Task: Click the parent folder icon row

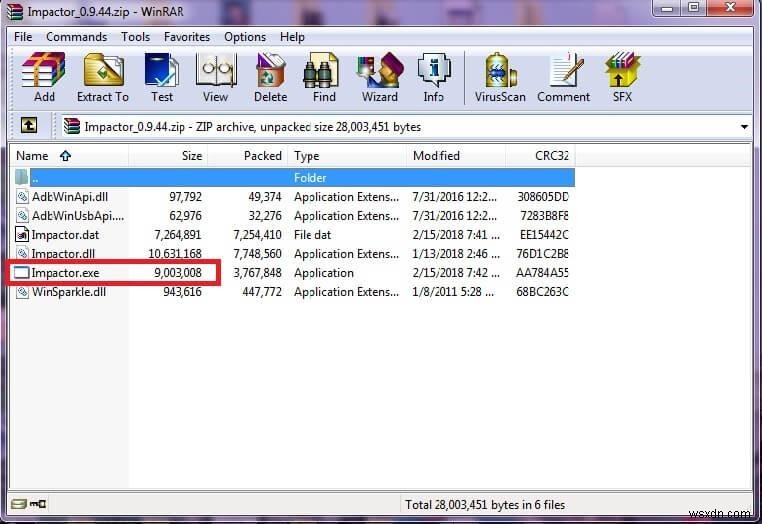Action: (21, 177)
